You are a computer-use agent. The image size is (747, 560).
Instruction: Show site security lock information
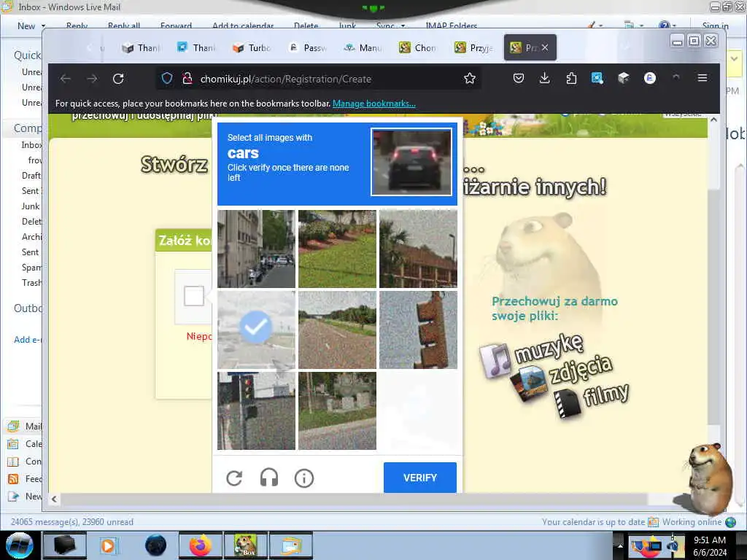(187, 79)
